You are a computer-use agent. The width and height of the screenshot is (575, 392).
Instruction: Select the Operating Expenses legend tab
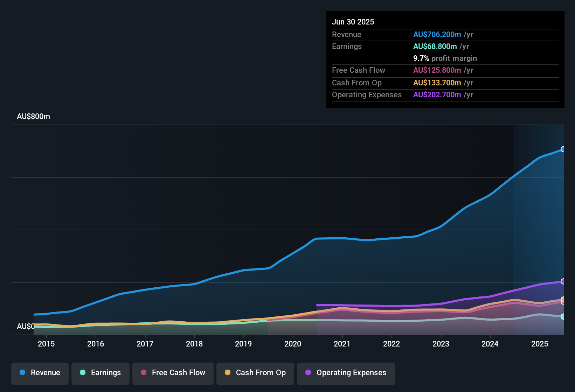click(346, 373)
